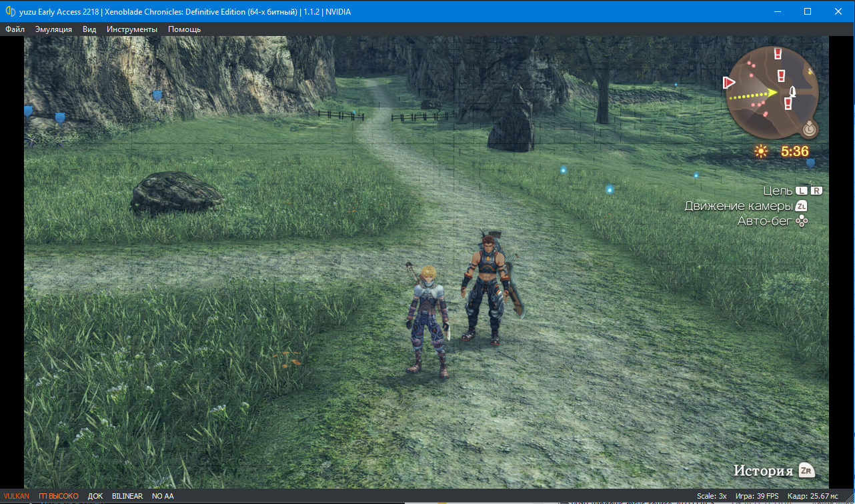This screenshot has width=855, height=504.
Task: Click the stopwatch icon on minimap edge
Action: point(810,127)
